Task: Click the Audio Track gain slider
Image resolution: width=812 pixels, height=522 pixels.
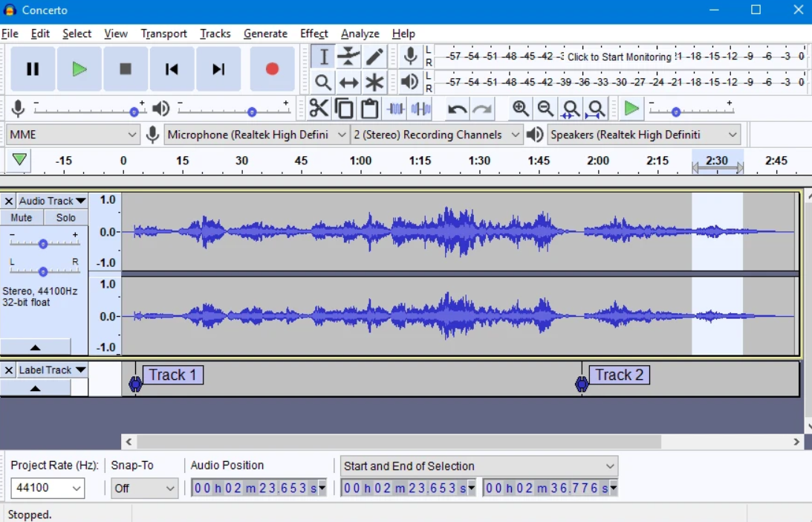Action: point(43,244)
